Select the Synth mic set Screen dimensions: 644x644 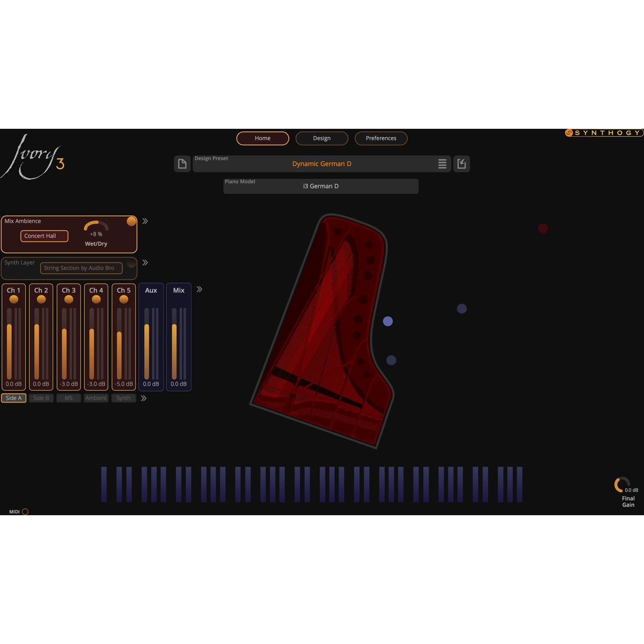click(x=123, y=398)
